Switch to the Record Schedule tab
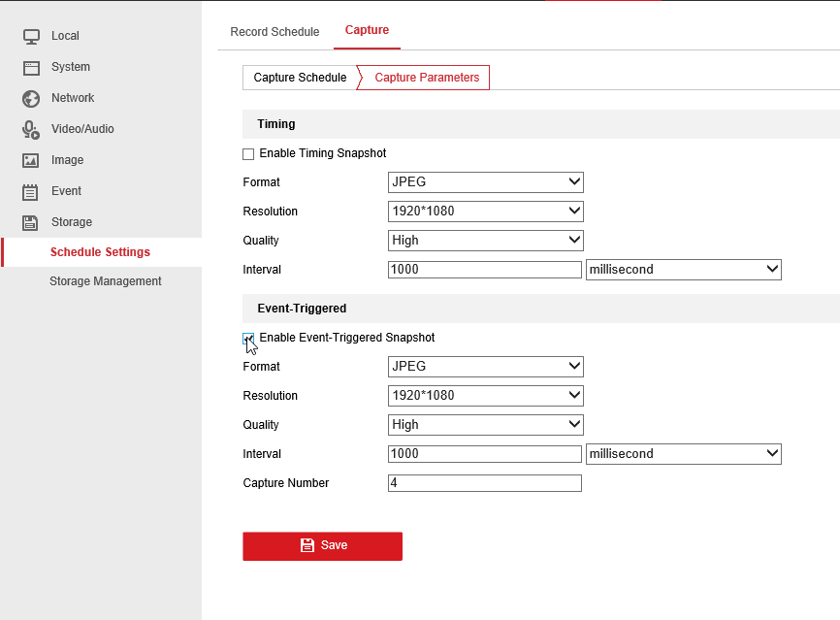Screen dimensions: 840x620 (x=275, y=32)
